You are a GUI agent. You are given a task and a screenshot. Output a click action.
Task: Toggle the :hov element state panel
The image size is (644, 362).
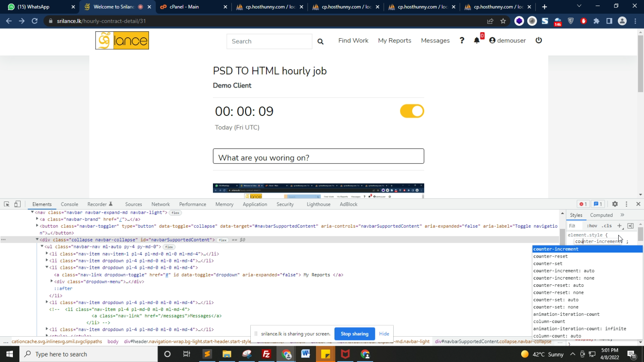(592, 226)
